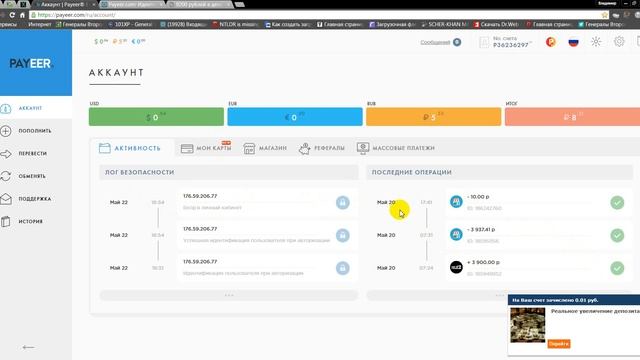
Task: Click green checkmark of +3 900.00 р operation
Action: 617,268
